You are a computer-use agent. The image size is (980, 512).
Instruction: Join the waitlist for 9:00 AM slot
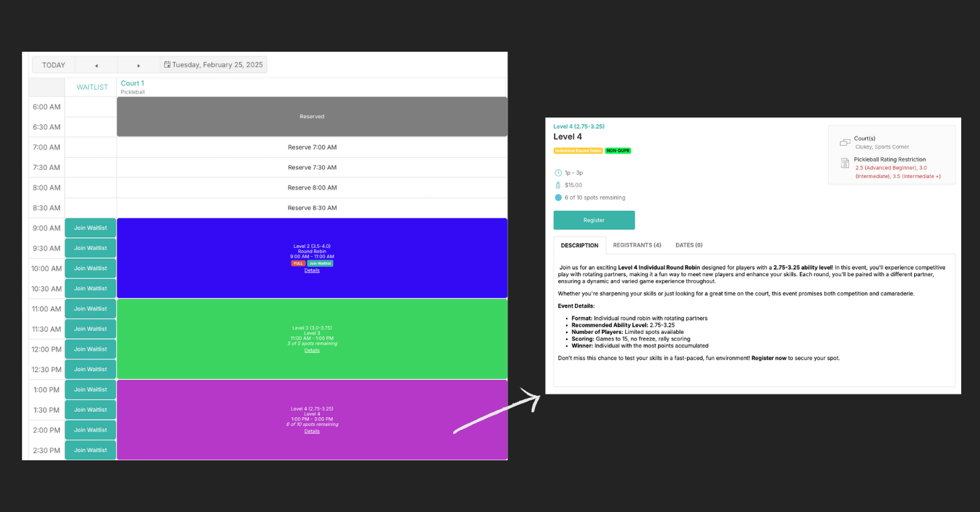pos(91,228)
